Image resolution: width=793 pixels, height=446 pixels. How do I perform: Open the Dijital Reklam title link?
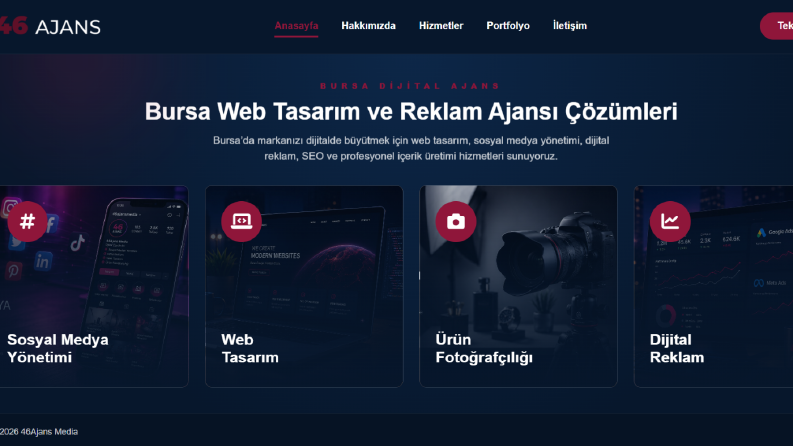click(x=677, y=348)
